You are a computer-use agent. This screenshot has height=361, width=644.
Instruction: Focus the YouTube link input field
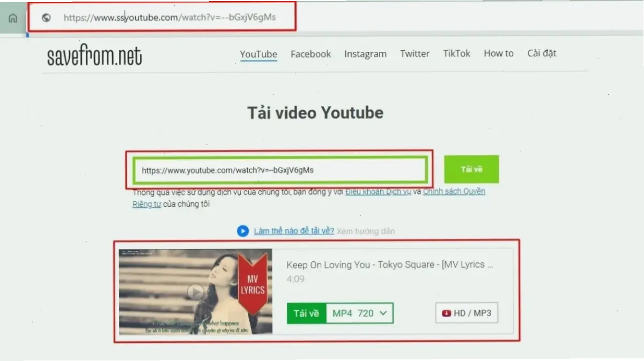pyautogui.click(x=280, y=170)
